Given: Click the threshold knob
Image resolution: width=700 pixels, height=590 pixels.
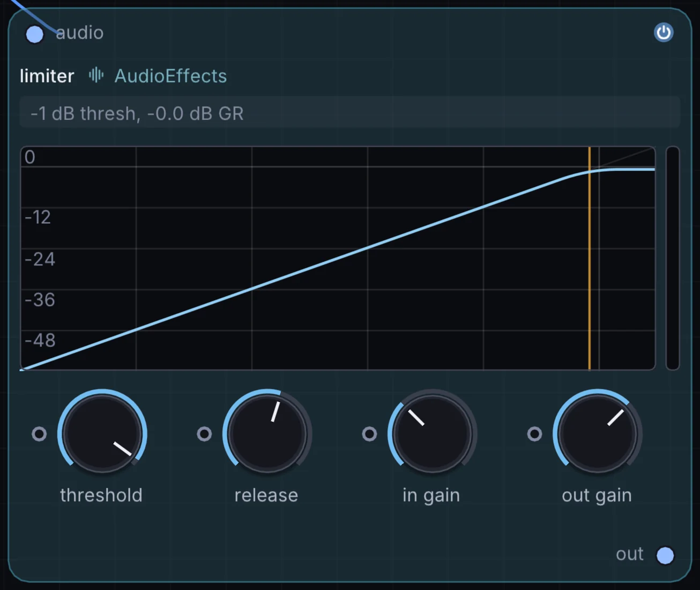Looking at the screenshot, I should [102, 433].
